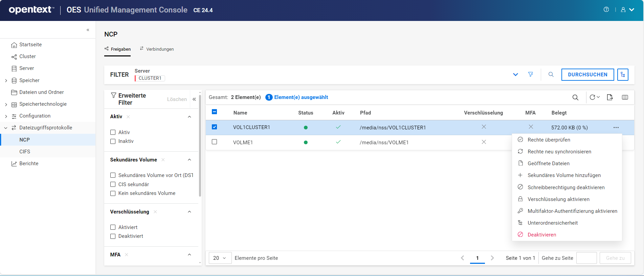Collapse the Verschlüsselung filter section
Viewport: 644px width, 276px height.
click(x=190, y=212)
